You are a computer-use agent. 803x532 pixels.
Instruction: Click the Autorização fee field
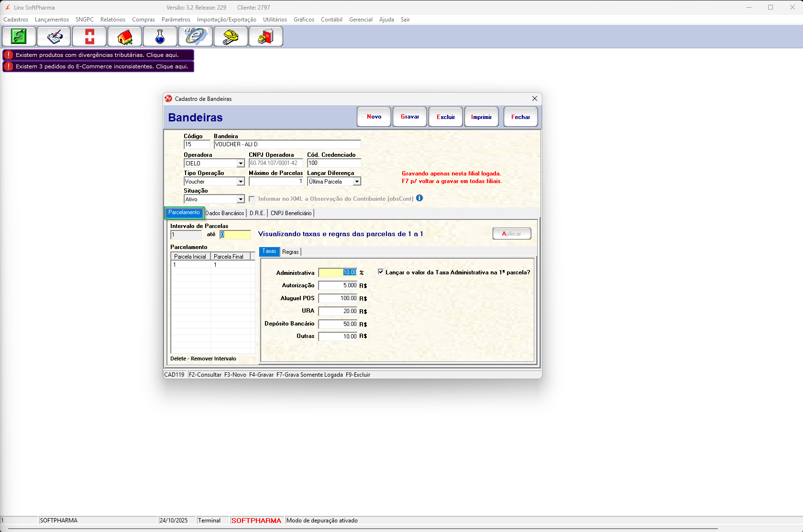pos(338,285)
